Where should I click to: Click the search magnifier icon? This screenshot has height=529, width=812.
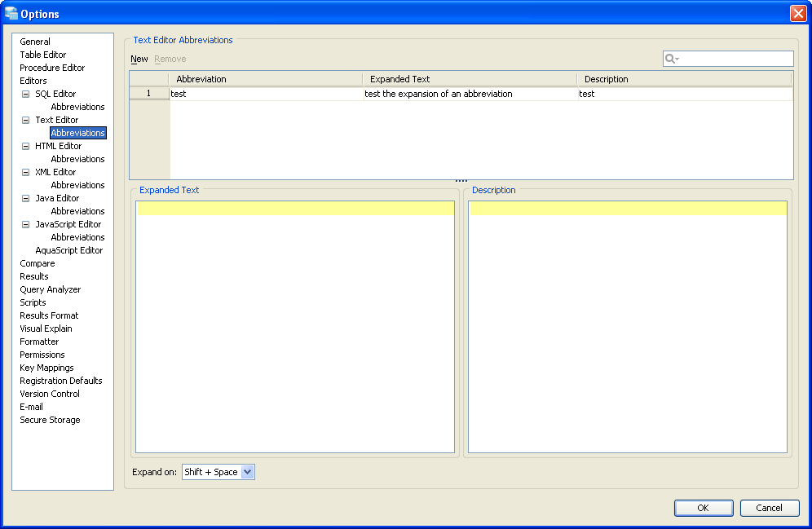tap(671, 59)
